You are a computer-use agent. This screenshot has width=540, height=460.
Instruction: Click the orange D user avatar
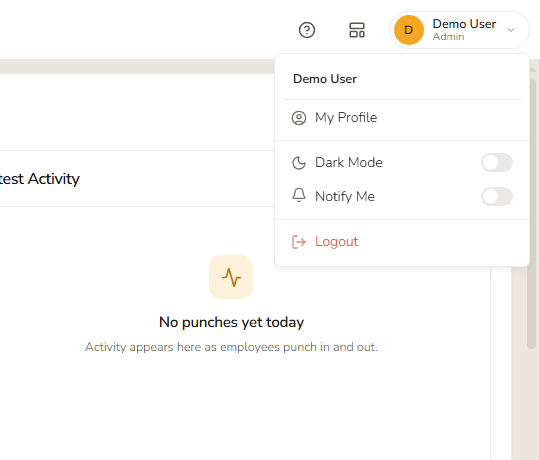pyautogui.click(x=408, y=30)
